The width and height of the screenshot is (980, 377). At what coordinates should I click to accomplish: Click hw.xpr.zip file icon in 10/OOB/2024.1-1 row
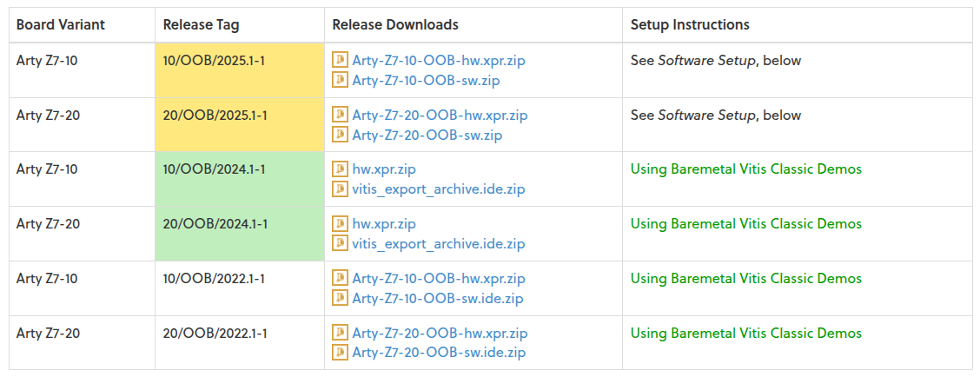(x=341, y=169)
